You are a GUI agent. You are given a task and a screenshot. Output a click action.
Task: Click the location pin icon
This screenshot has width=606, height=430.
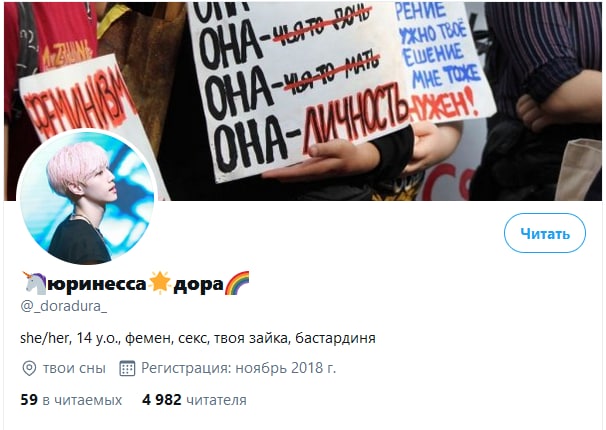tap(29, 369)
